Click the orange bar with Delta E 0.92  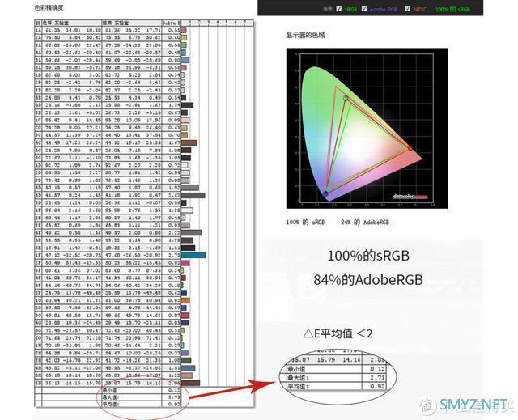[185, 300]
